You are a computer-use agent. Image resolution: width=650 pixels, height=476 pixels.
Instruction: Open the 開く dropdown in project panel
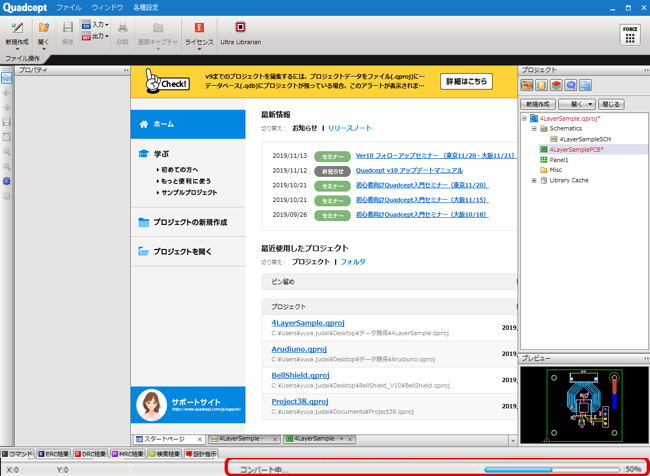[x=576, y=104]
